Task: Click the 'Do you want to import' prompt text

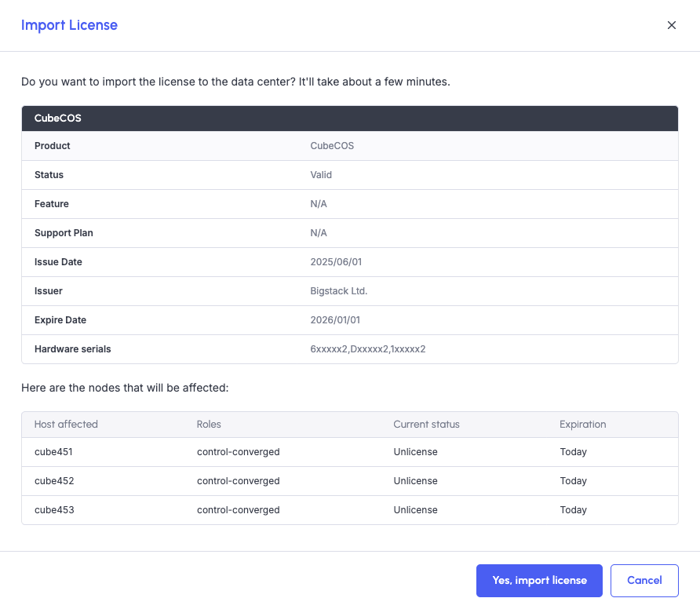Action: coord(235,82)
